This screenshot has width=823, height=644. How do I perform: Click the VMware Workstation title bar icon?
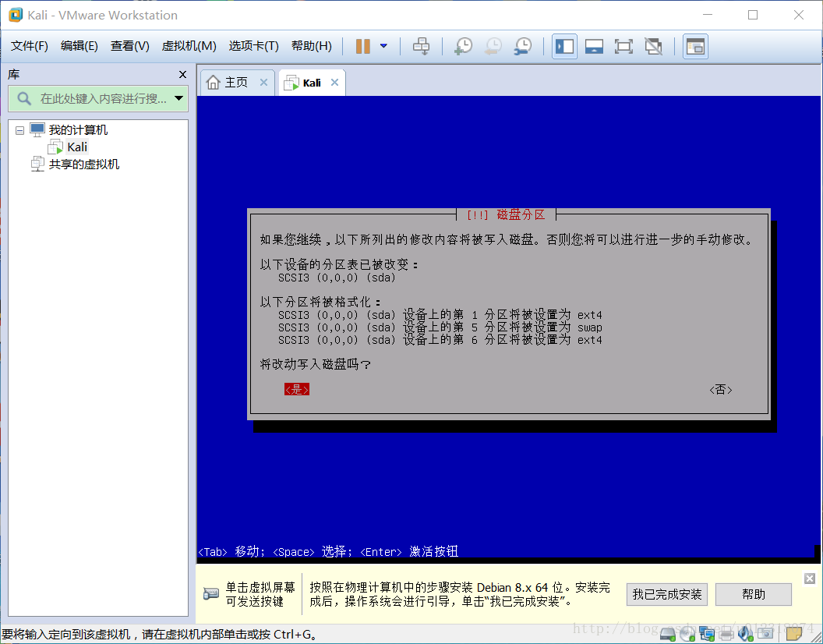point(16,15)
